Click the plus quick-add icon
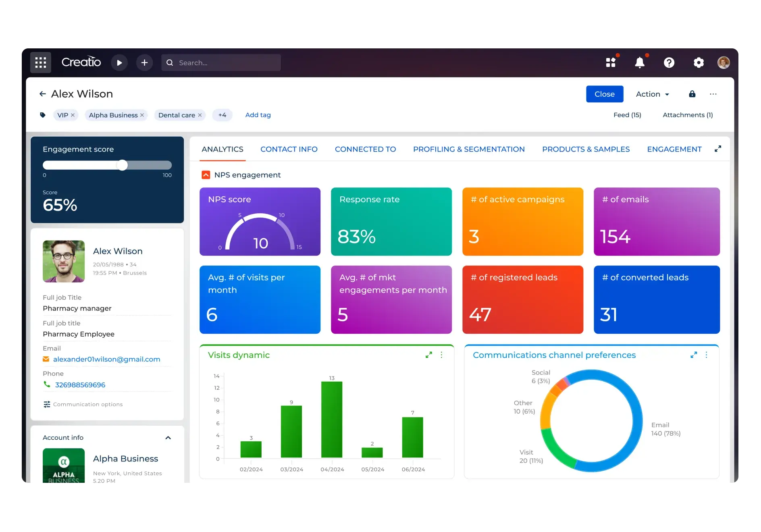This screenshot has width=761, height=532. click(144, 62)
